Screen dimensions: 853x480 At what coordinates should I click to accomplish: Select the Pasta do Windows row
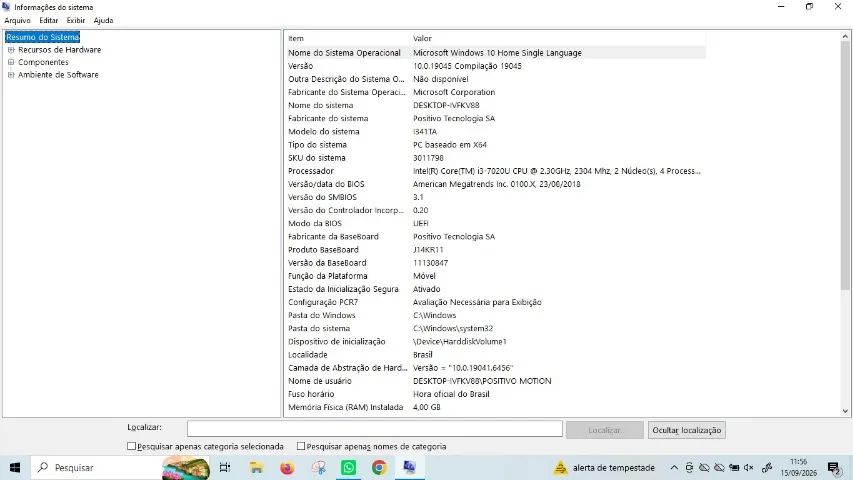[495, 315]
